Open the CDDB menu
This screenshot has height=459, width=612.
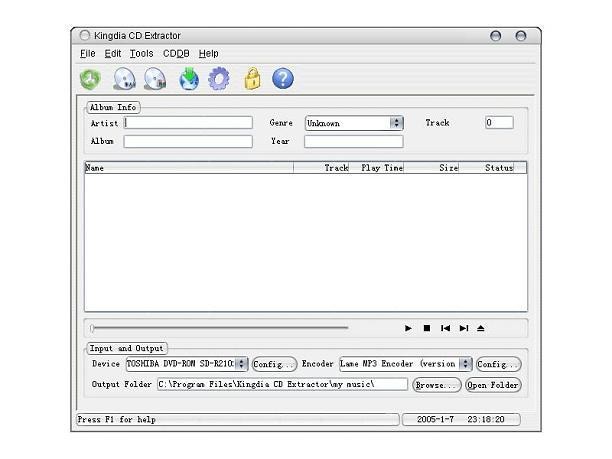point(176,53)
